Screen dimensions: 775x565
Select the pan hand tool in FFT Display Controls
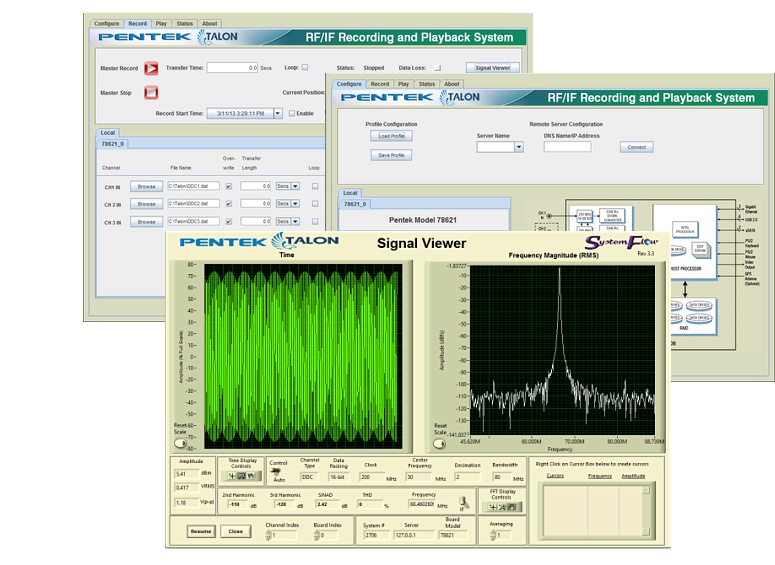[512, 507]
